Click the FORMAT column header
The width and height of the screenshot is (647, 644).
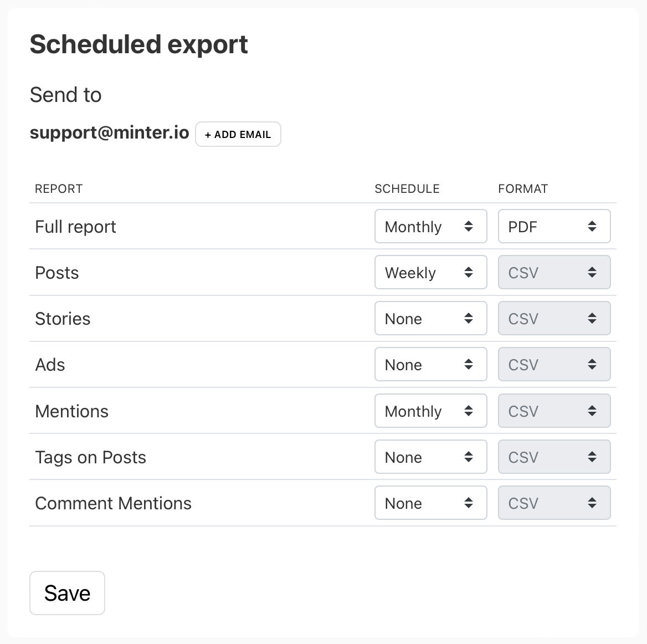click(x=522, y=189)
